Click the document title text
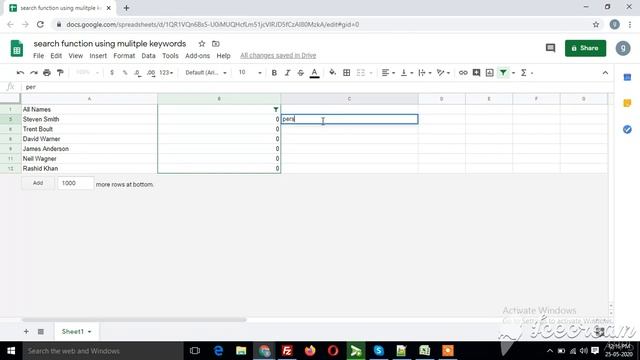640x360 pixels. pos(110,44)
